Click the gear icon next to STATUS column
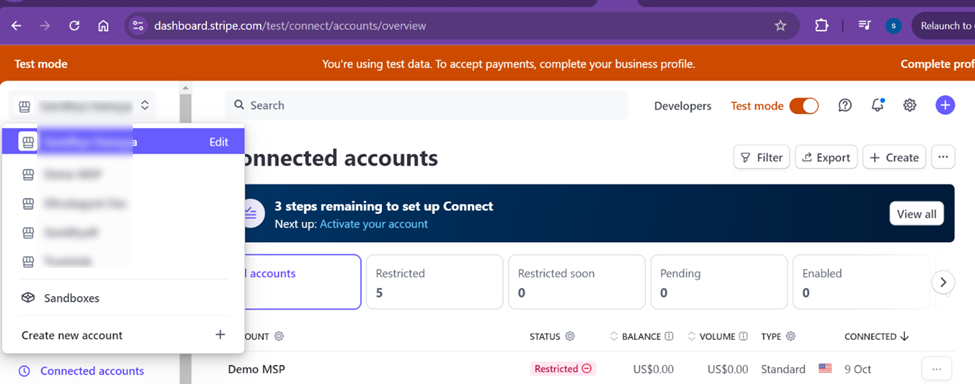This screenshot has width=975, height=384. point(570,336)
